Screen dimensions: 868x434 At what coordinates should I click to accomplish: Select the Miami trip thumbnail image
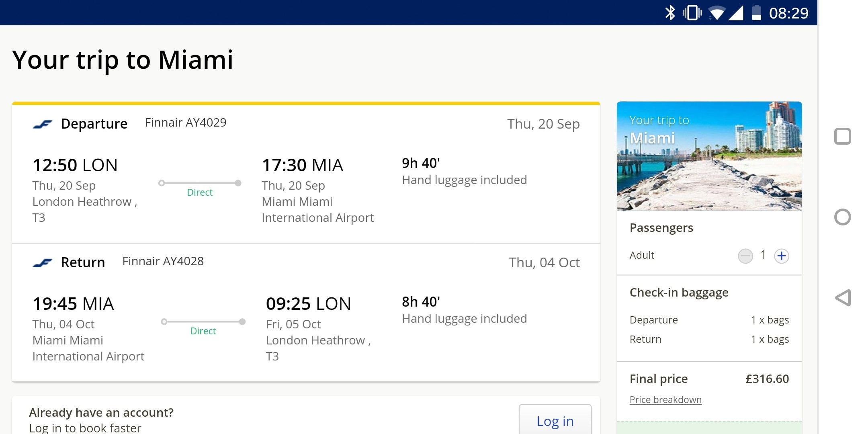(710, 157)
